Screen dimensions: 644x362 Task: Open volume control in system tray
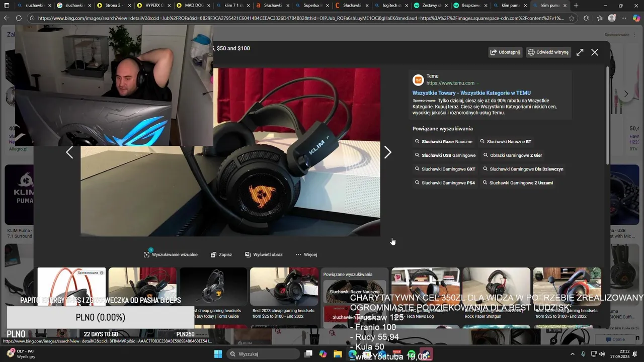click(x=602, y=354)
